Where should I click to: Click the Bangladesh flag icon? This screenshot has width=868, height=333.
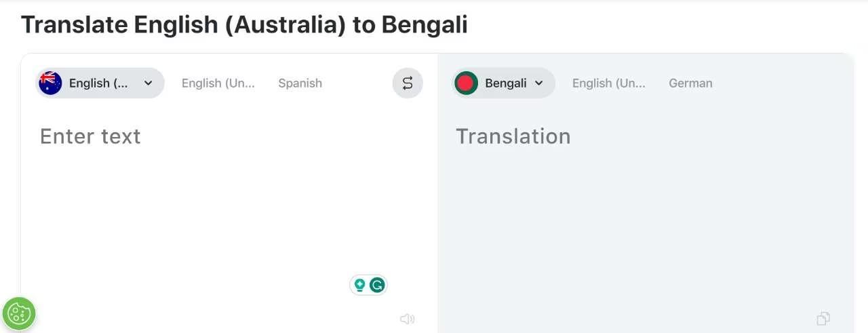tap(467, 83)
